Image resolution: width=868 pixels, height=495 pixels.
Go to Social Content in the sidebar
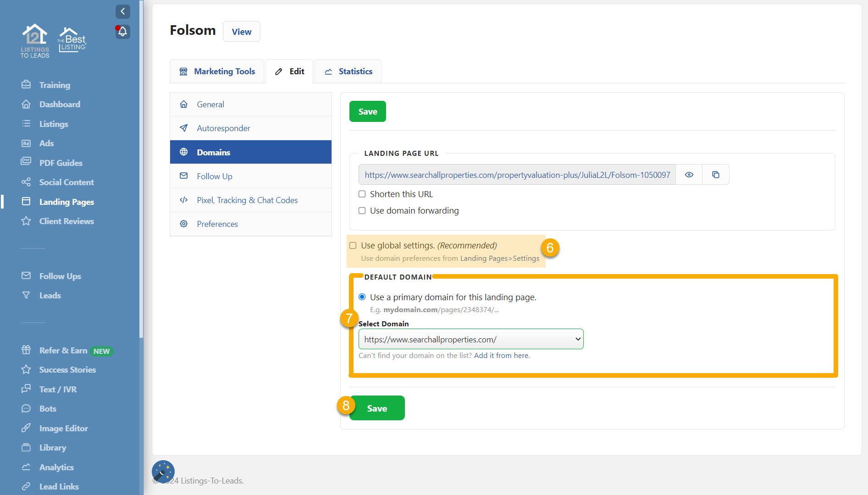pyautogui.click(x=66, y=182)
